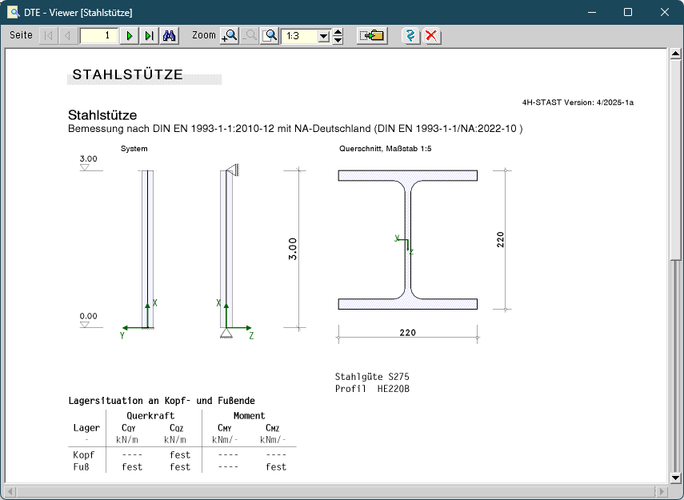Go to first page button
684x500 pixels.
tap(48, 35)
